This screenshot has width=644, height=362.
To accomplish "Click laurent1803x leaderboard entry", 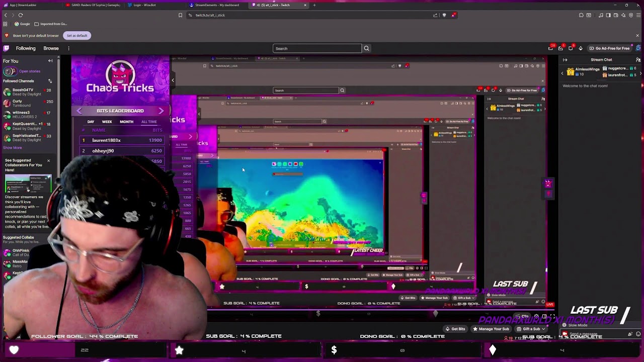I will 122,140.
